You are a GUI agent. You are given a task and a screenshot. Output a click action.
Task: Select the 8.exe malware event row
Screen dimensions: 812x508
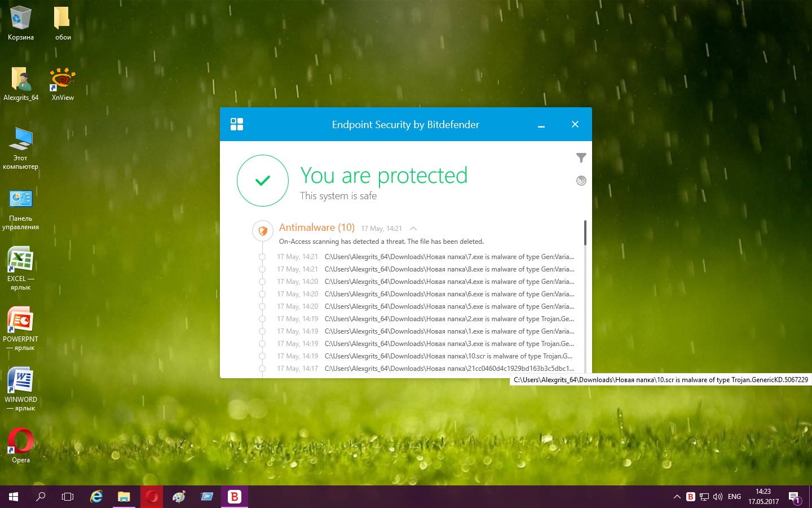click(426, 269)
